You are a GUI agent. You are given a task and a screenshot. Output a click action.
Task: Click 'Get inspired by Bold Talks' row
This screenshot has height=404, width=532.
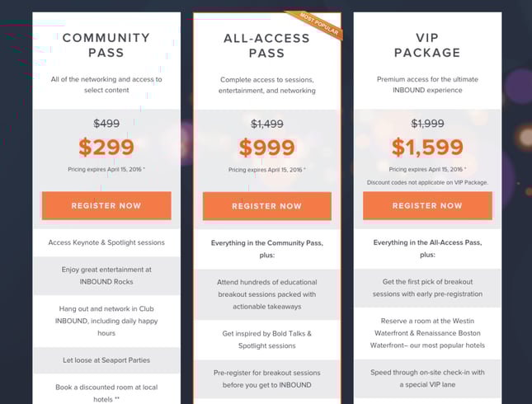pos(267,340)
